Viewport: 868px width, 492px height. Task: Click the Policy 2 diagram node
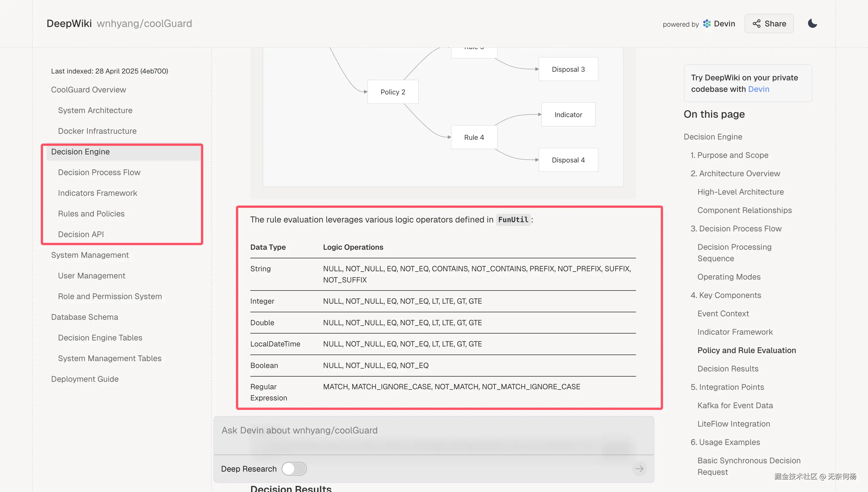click(393, 92)
